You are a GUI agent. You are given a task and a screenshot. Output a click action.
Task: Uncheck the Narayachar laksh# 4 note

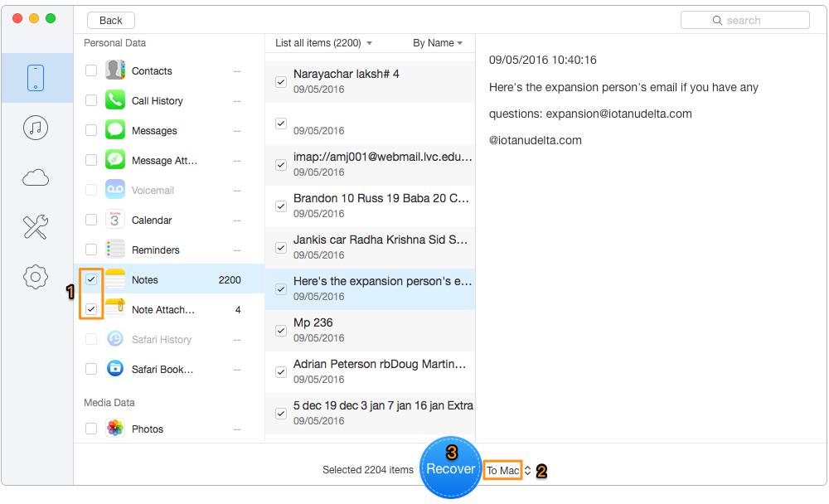point(281,82)
